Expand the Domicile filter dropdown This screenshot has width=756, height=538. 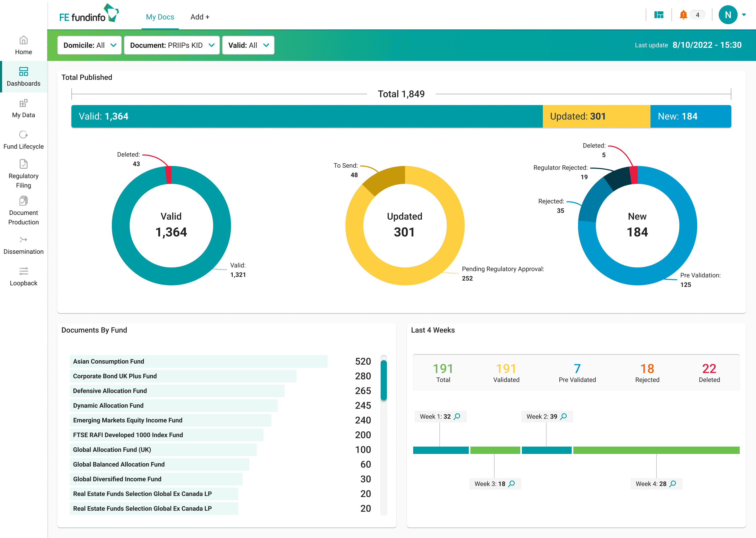[x=89, y=45]
